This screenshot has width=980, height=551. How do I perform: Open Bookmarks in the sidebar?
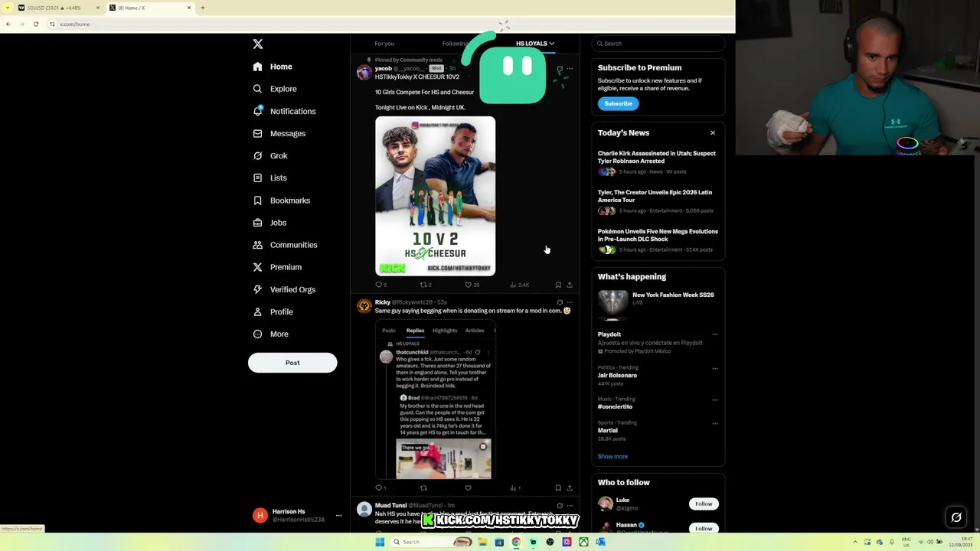pyautogui.click(x=281, y=201)
